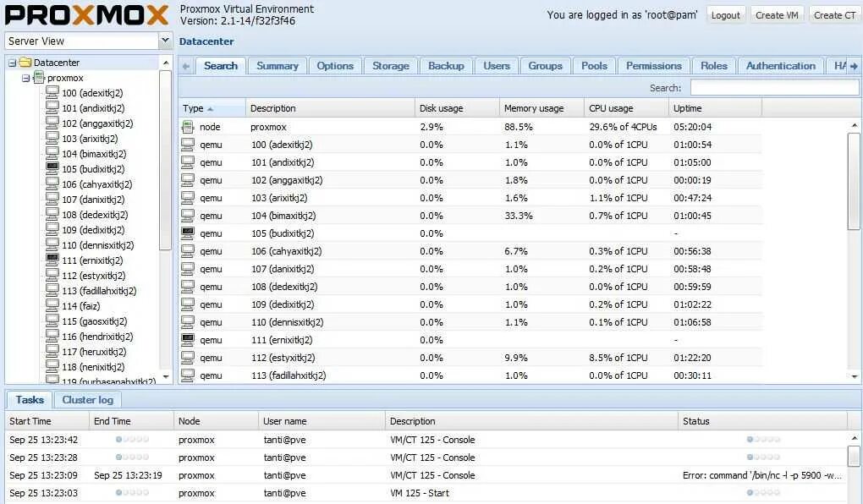Viewport: 863px width, 504px height.
Task: Click qemu icon in 100 (adexitkj2) table row
Action: (188, 144)
